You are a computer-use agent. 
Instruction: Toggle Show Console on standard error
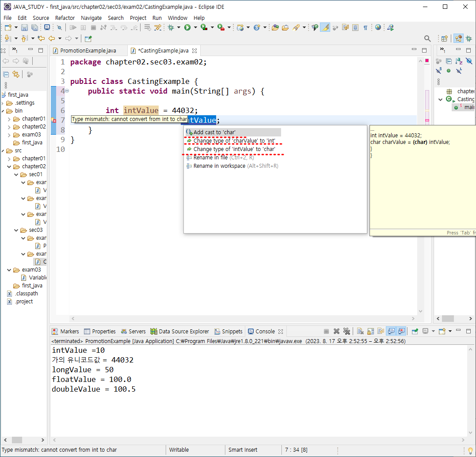coord(402,331)
